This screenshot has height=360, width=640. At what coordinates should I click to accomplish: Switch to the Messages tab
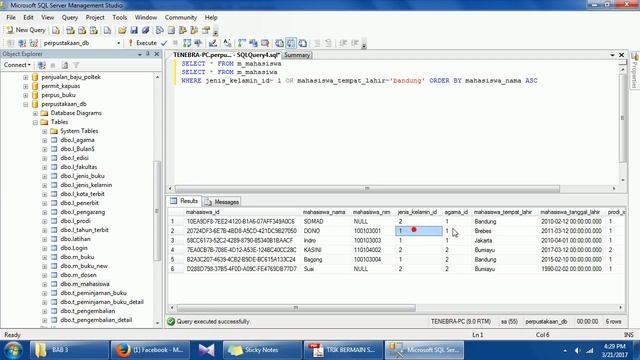point(222,202)
